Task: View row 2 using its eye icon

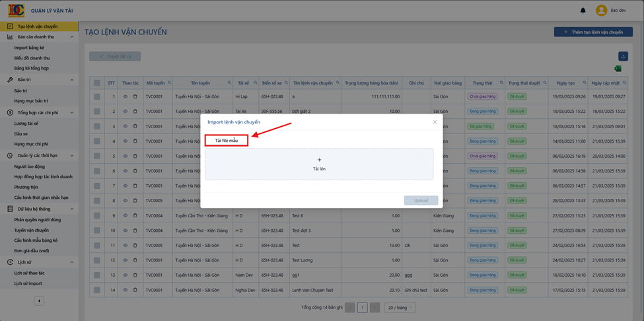Action: pyautogui.click(x=125, y=111)
